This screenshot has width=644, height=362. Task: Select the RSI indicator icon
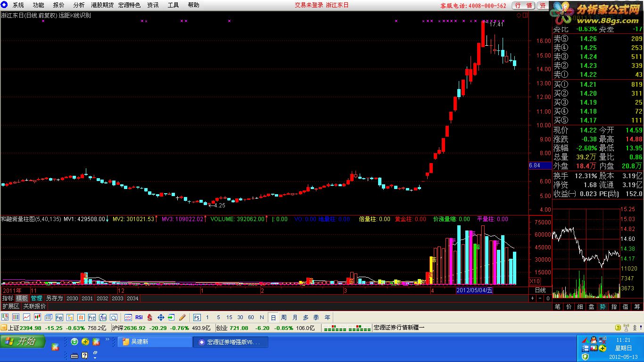point(139,317)
